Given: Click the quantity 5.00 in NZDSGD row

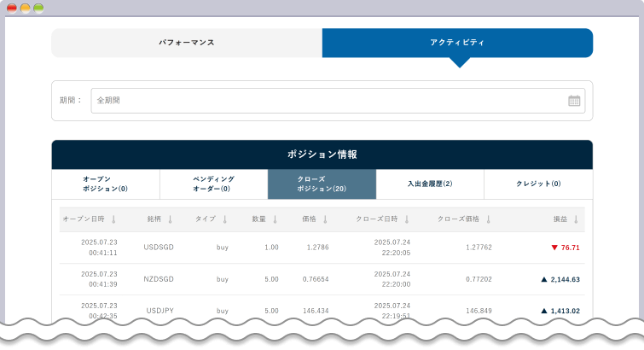Looking at the screenshot, I should point(271,279).
